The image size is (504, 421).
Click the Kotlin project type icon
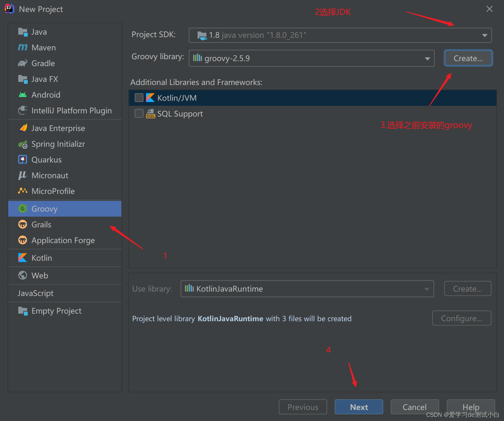click(x=22, y=258)
